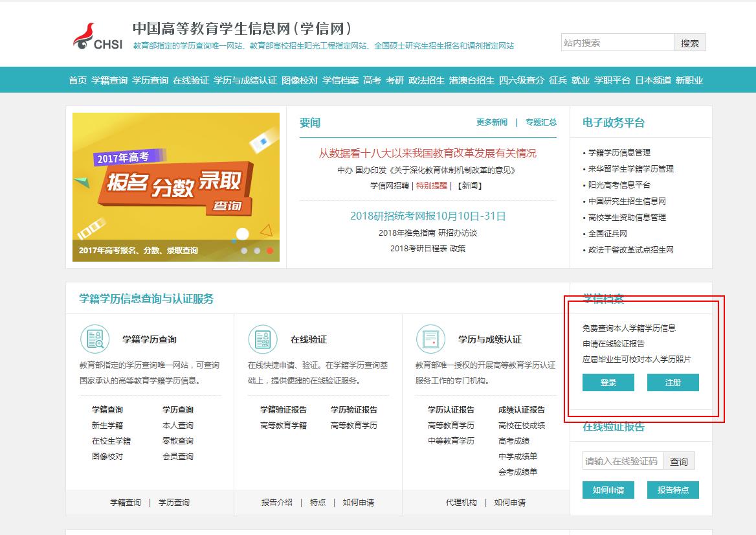Image resolution: width=756 pixels, height=535 pixels.
Task: Focus the 站内搜索 search field
Action: click(617, 43)
